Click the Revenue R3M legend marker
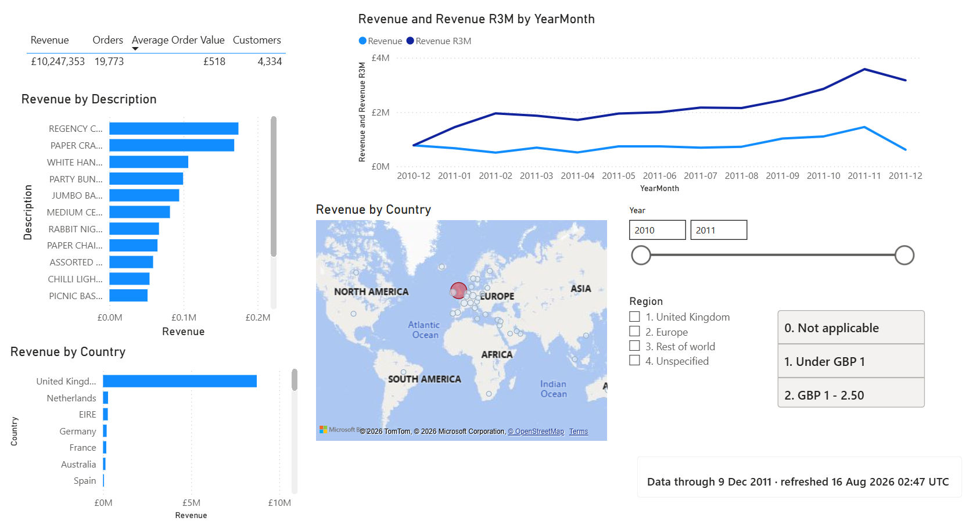 [x=410, y=41]
